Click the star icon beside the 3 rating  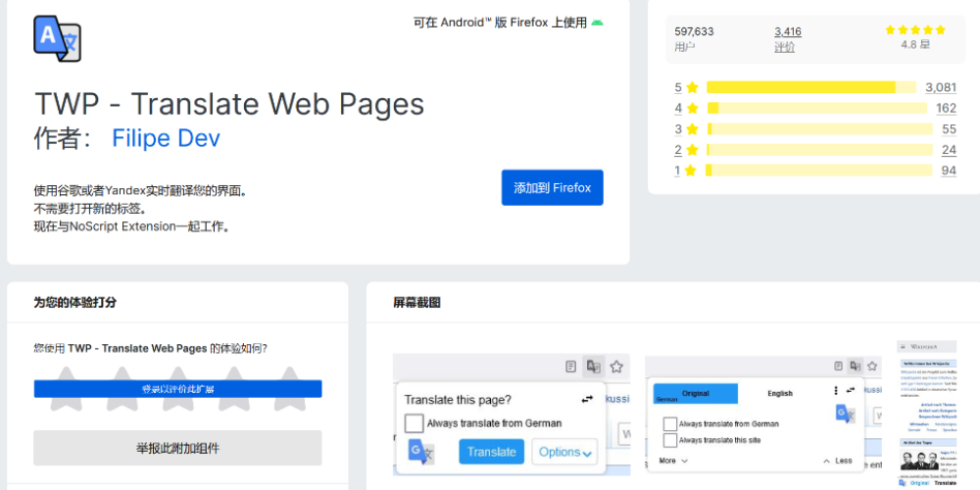click(x=692, y=129)
